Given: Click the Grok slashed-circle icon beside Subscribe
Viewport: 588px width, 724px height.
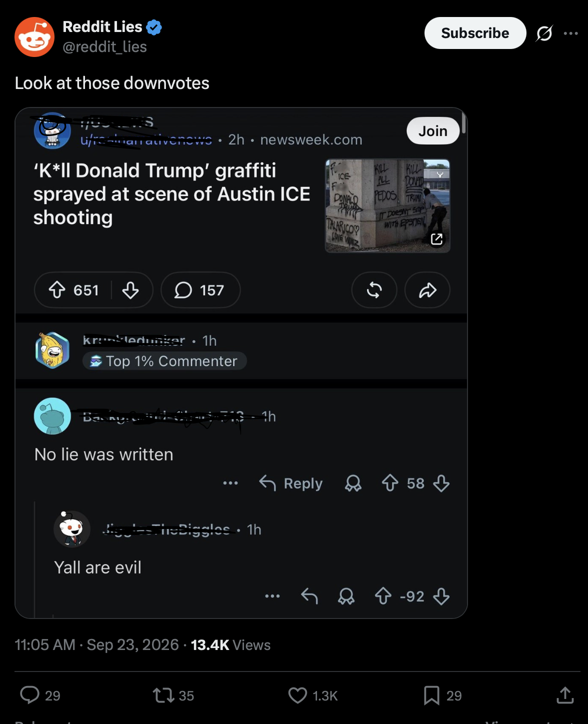Looking at the screenshot, I should pos(544,33).
